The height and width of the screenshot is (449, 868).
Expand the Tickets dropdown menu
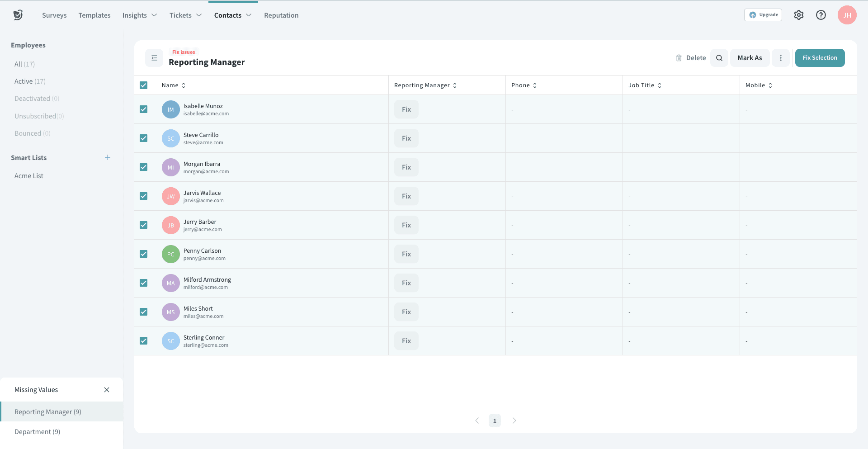(185, 15)
